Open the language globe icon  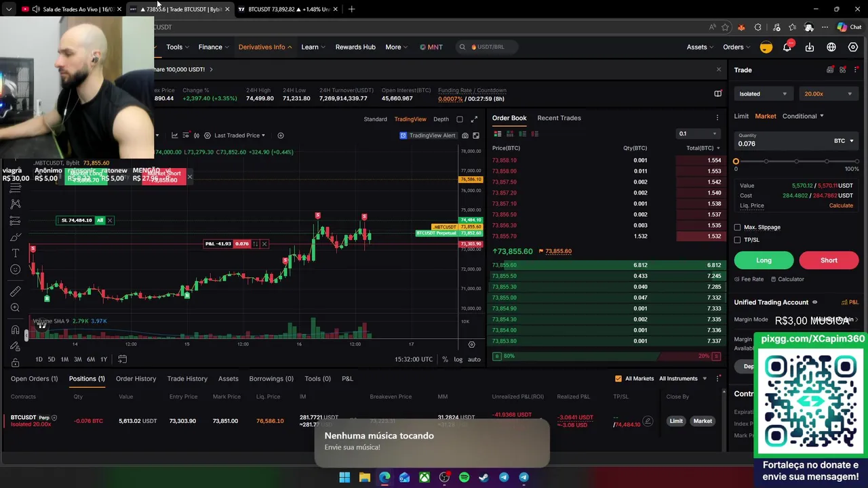pos(831,47)
